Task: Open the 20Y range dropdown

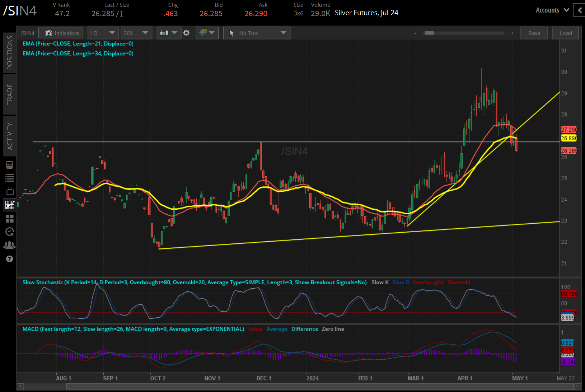Action: click(x=136, y=33)
